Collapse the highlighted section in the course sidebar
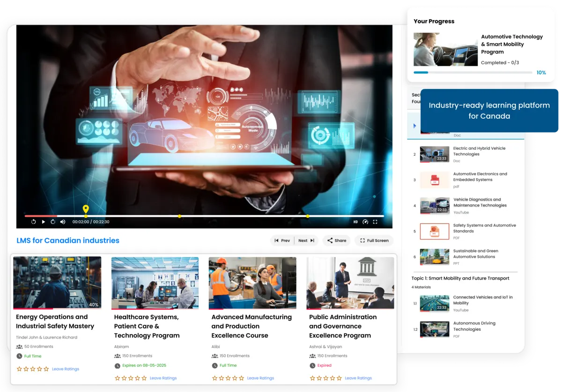 click(x=414, y=125)
